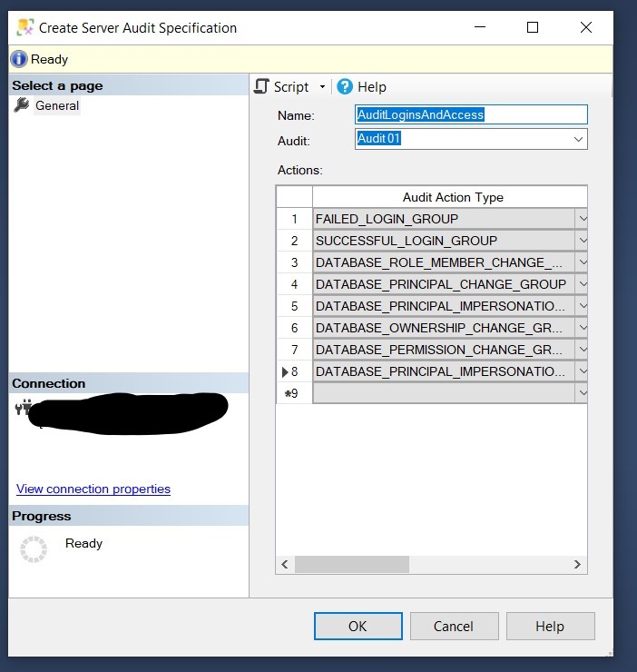
Task: Click the Audit Action Type column header
Action: pyautogui.click(x=450, y=197)
